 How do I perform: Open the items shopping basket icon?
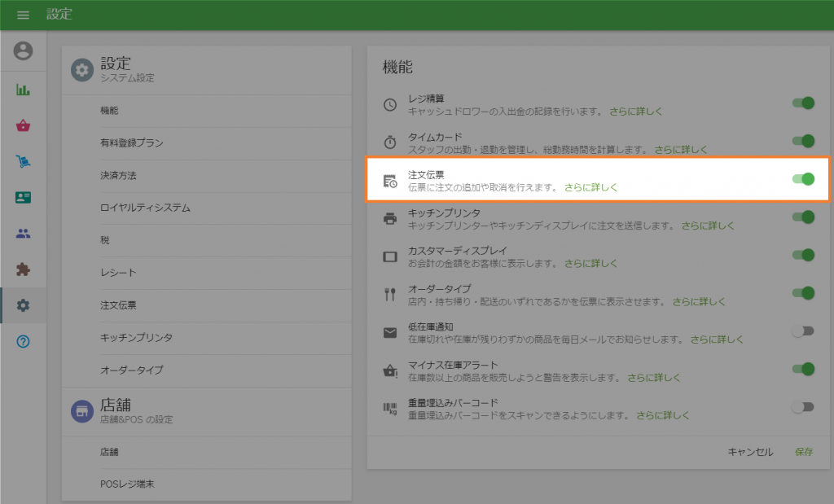(x=24, y=125)
